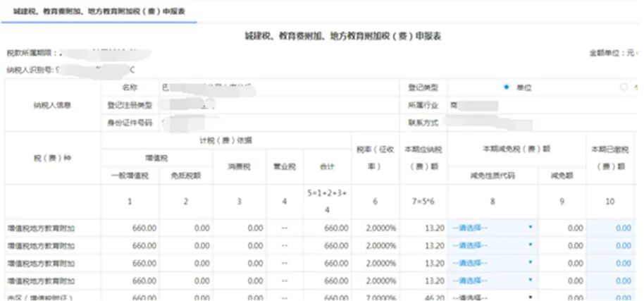
Task: Click the 本期减免税（费）额 group header
Action: 517,149
